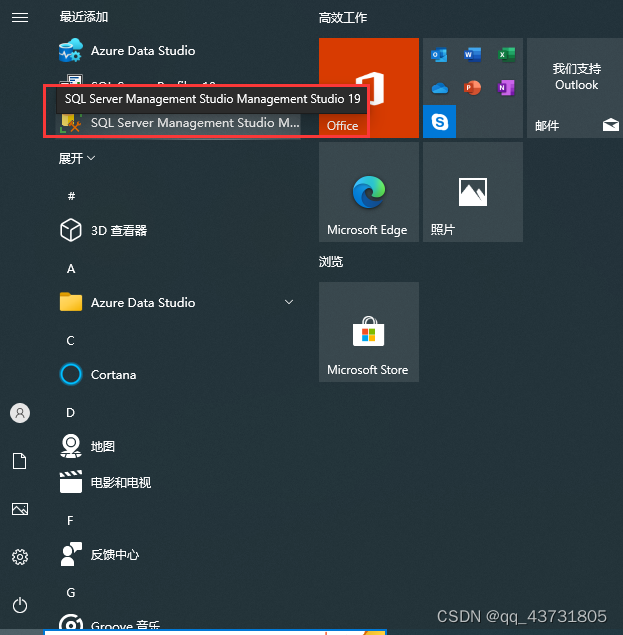The height and width of the screenshot is (635, 623).
Task: Open the Pictures sidebar icon
Action: pyautogui.click(x=20, y=509)
